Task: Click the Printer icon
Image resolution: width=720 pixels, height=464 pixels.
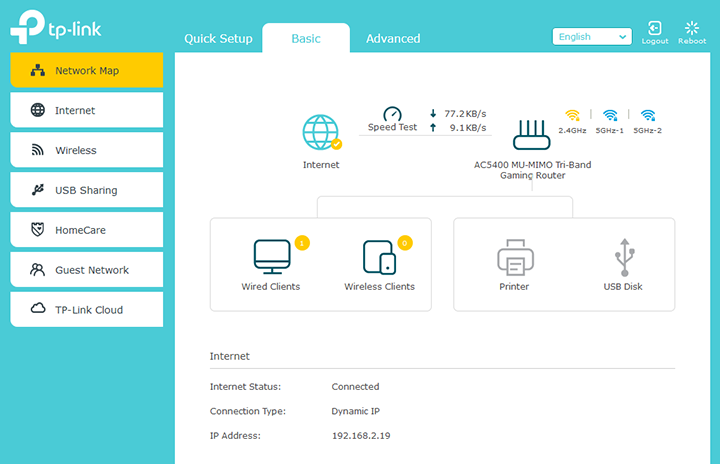Action: click(x=514, y=257)
